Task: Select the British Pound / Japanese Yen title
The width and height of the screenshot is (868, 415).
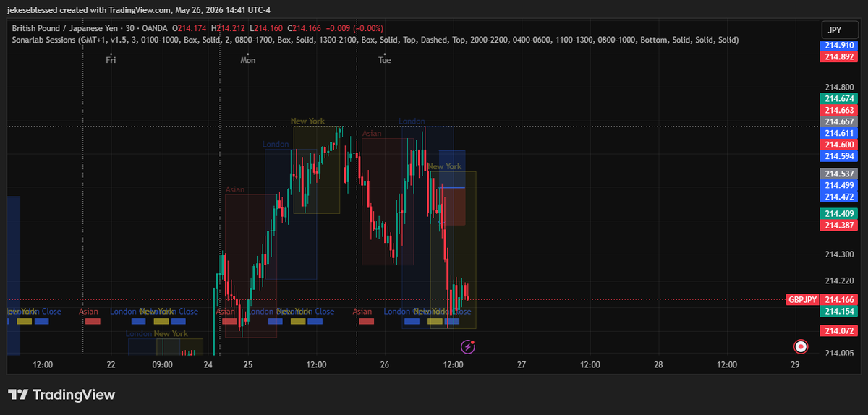Action: [67, 28]
